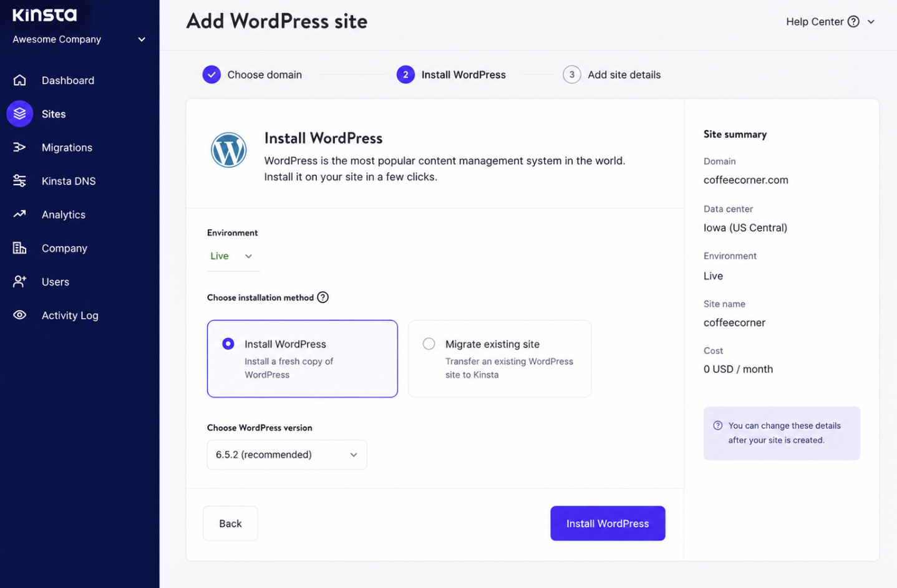Screen dimensions: 897x588
Task: Click the WordPress logo icon
Action: pos(229,150)
